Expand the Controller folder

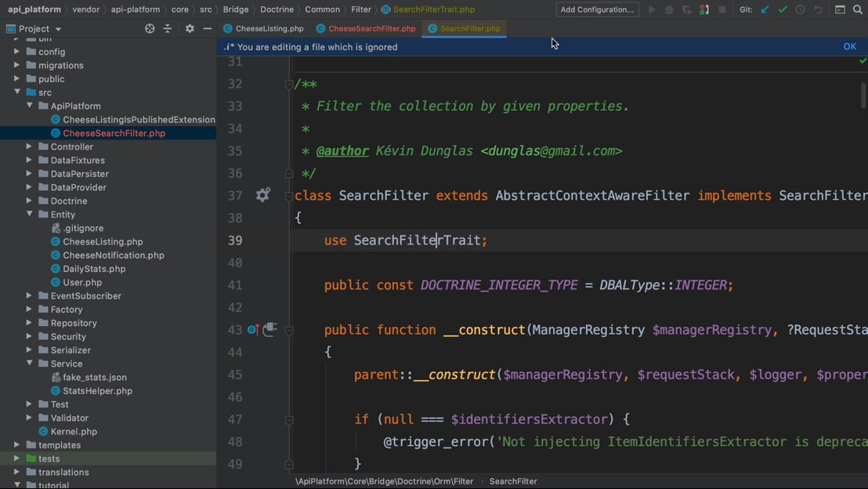pos(29,147)
